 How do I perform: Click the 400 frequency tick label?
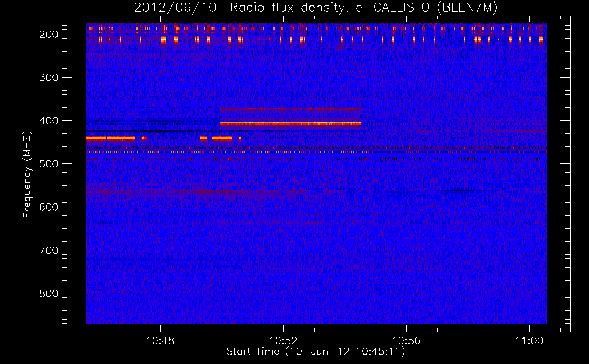click(x=49, y=121)
